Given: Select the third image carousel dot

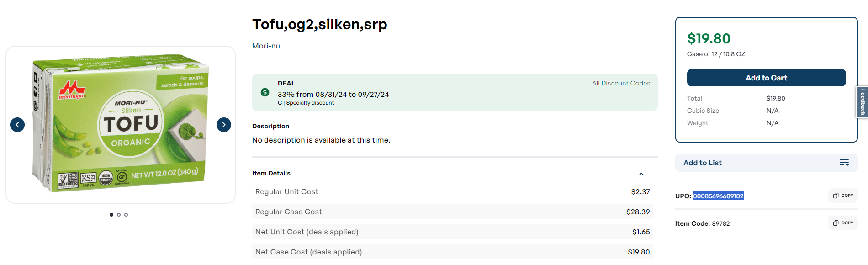Looking at the screenshot, I should (126, 215).
